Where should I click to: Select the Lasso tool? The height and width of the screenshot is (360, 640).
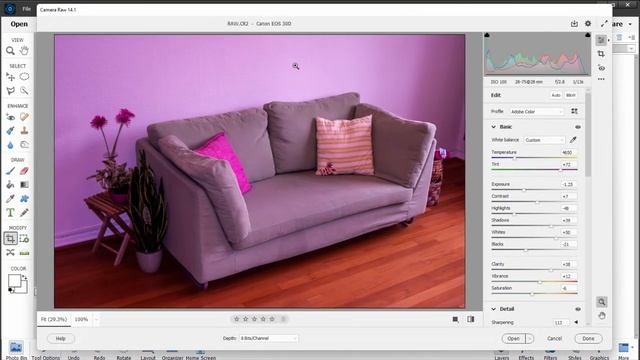point(10,91)
